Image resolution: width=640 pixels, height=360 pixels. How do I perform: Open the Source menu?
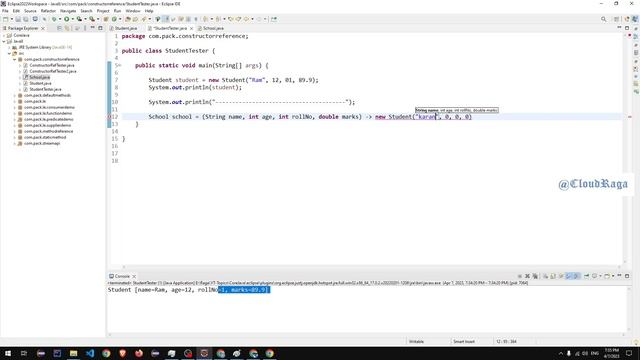(x=30, y=11)
